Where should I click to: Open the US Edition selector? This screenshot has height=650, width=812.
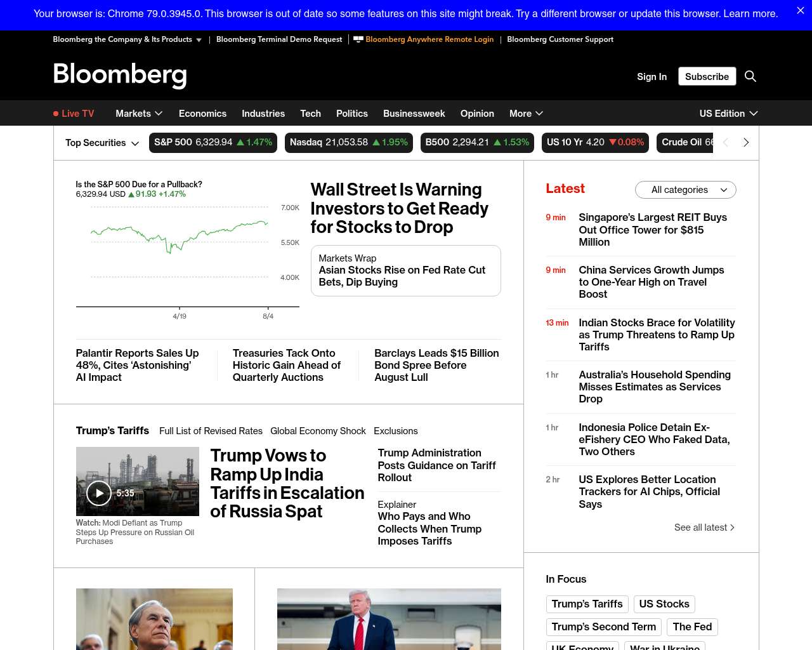click(x=728, y=114)
